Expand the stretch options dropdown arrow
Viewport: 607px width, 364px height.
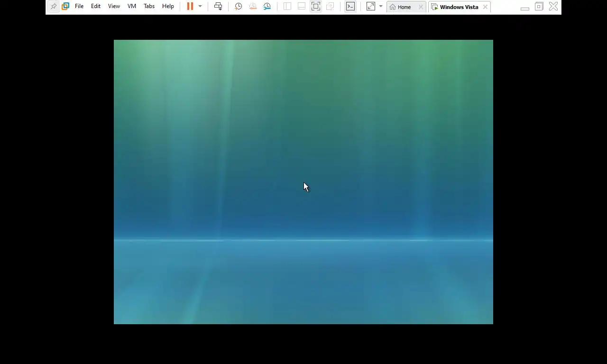click(381, 7)
